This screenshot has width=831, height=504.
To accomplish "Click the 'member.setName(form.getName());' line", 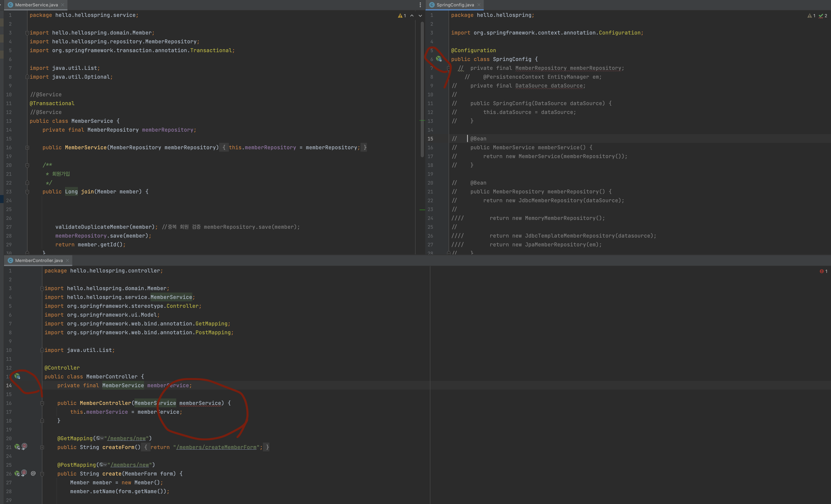I will (120, 491).
